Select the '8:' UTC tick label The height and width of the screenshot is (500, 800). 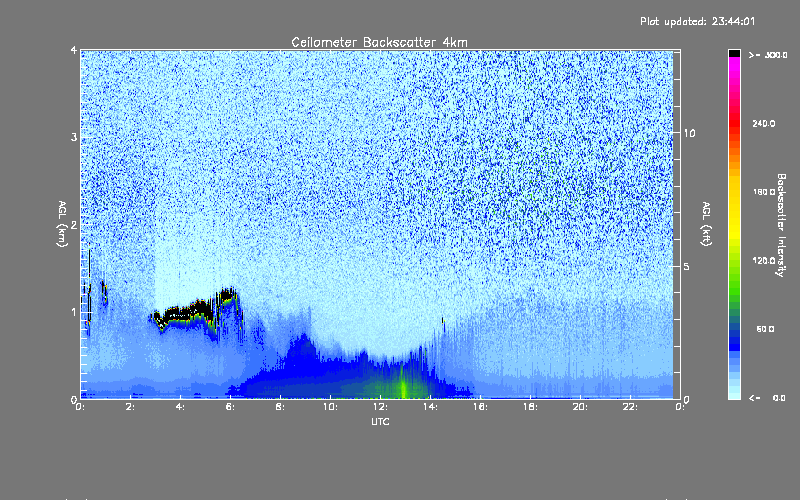coord(281,407)
